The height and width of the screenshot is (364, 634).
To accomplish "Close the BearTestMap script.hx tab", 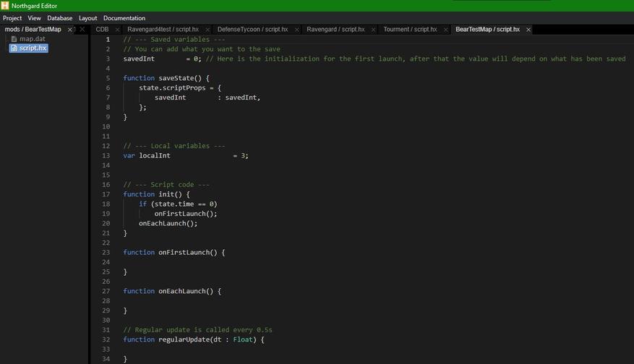I will [528, 30].
